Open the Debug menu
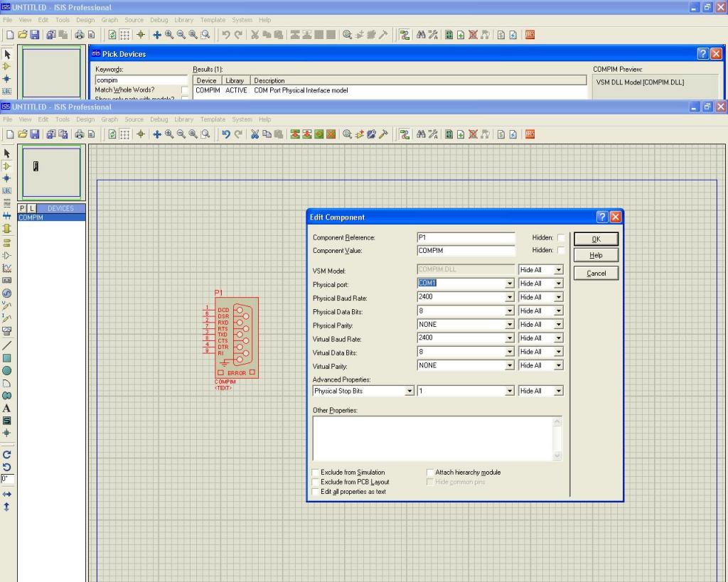This screenshot has height=582, width=728. (x=159, y=119)
